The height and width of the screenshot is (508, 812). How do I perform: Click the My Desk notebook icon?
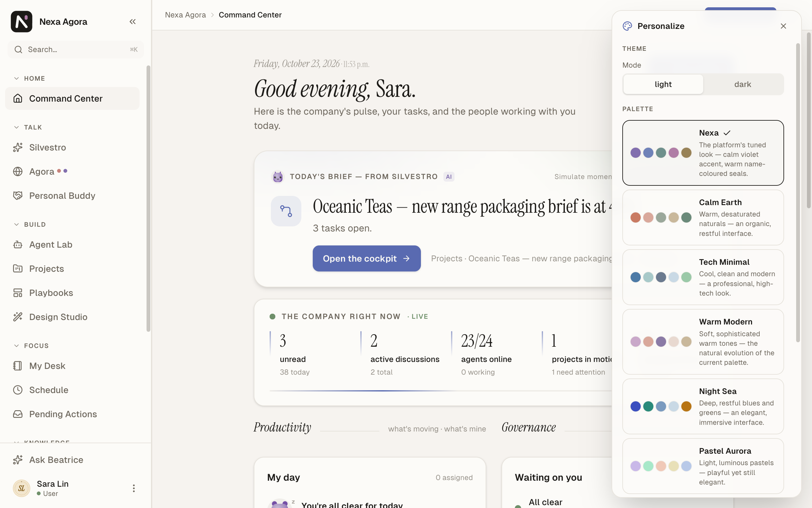pyautogui.click(x=18, y=366)
